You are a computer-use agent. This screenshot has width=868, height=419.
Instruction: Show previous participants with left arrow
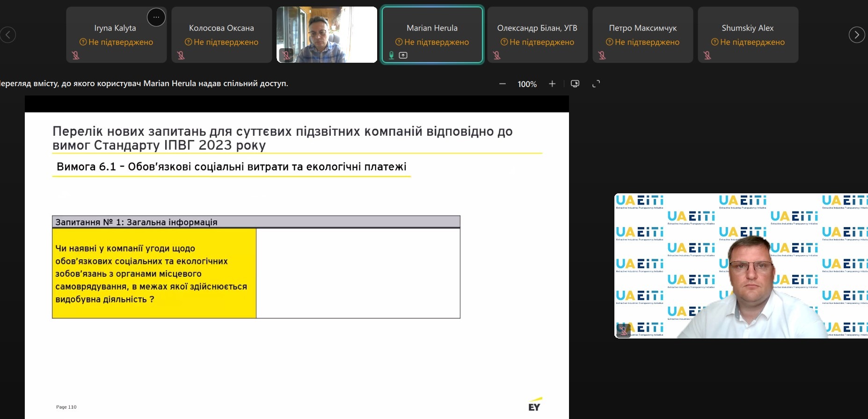pos(8,35)
